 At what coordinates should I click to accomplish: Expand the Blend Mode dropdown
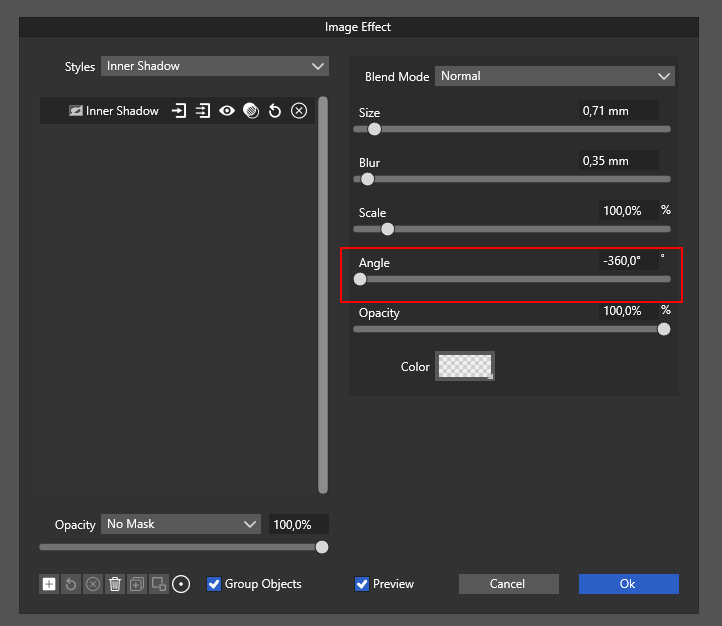554,76
